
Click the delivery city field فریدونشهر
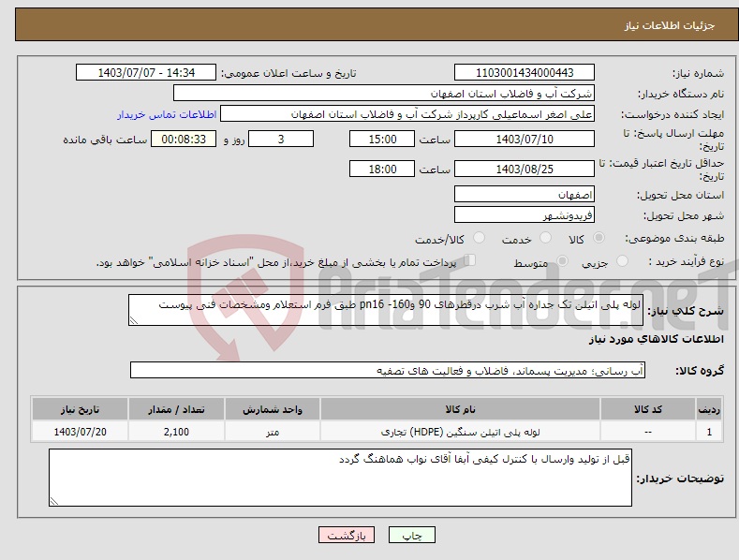click(x=525, y=215)
